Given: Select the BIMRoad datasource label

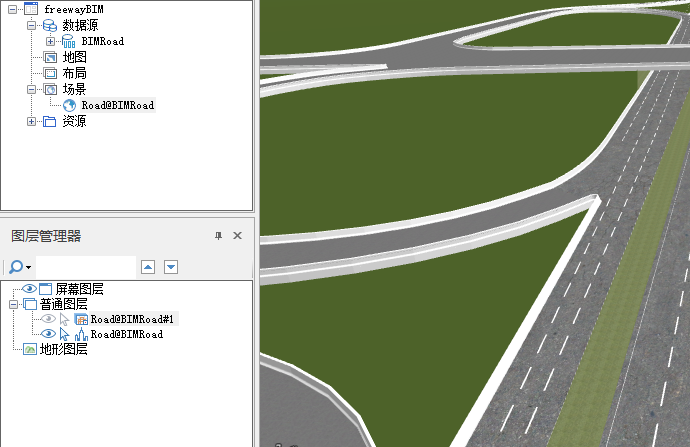Looking at the screenshot, I should [103, 41].
